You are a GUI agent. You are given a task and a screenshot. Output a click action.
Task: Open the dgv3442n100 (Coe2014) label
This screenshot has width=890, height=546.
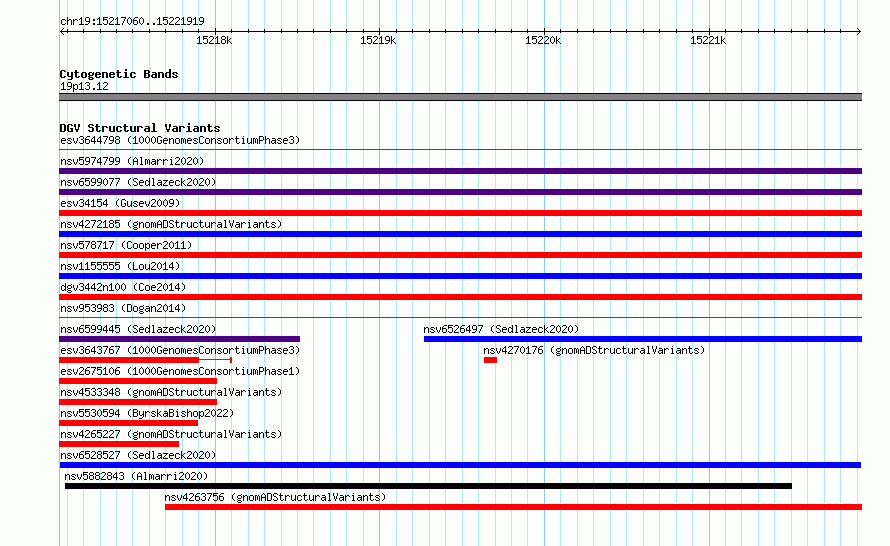point(123,287)
